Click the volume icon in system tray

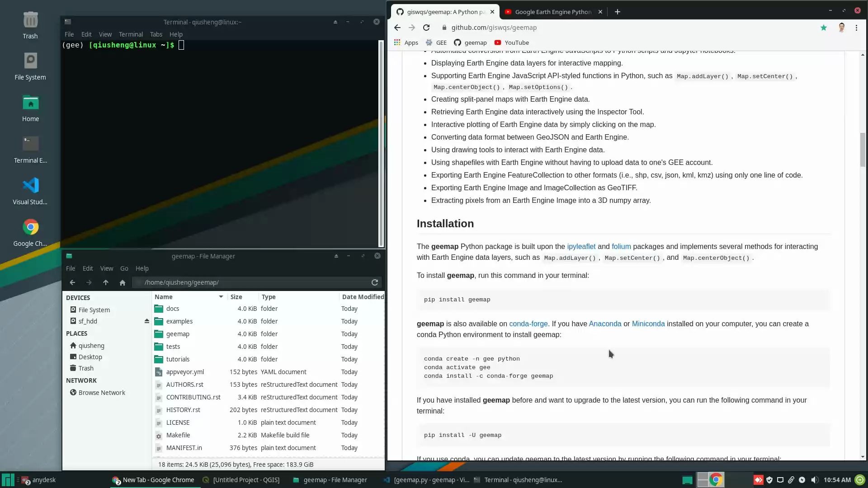coord(814,480)
